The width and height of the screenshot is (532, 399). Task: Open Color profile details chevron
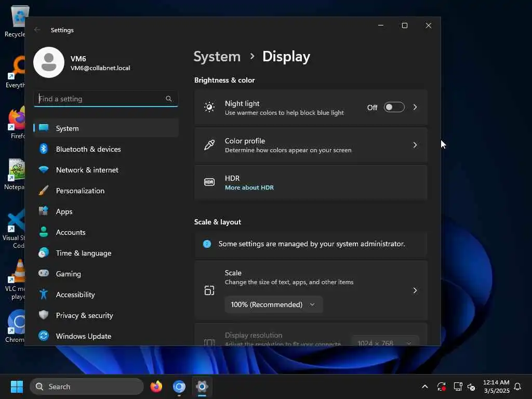click(x=415, y=145)
